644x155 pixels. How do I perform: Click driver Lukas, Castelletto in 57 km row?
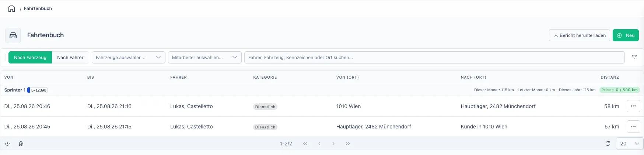pos(192,127)
